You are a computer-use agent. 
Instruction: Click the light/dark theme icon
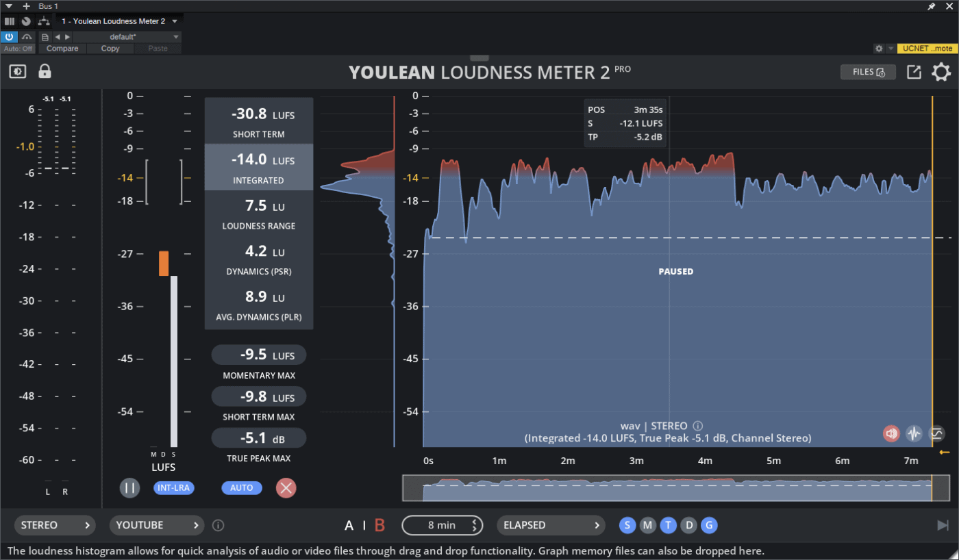click(x=18, y=71)
